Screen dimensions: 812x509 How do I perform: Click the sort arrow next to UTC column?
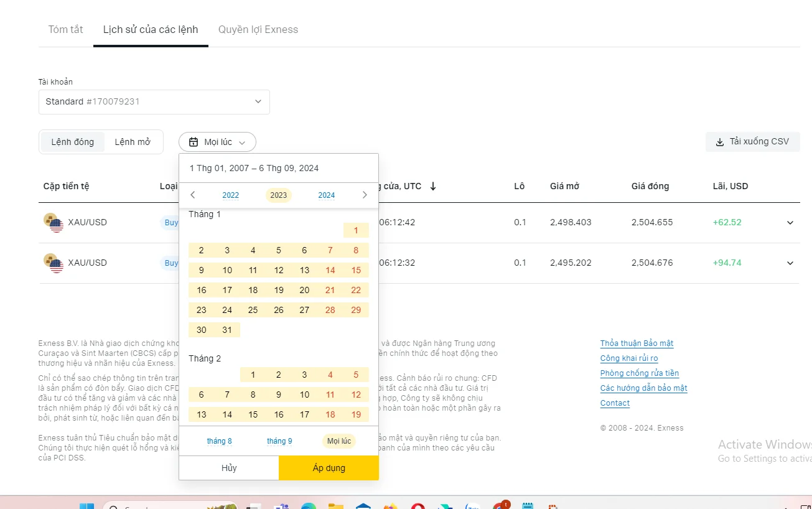[x=433, y=186]
